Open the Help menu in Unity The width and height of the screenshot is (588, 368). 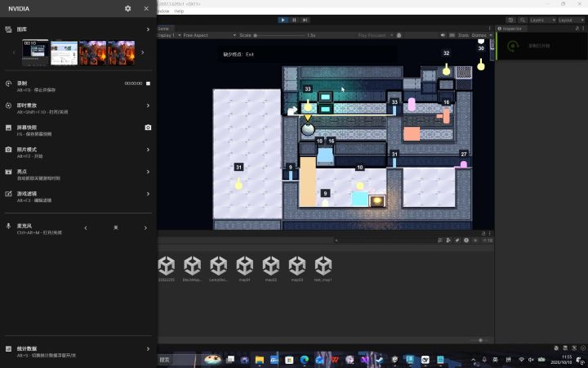point(179,11)
